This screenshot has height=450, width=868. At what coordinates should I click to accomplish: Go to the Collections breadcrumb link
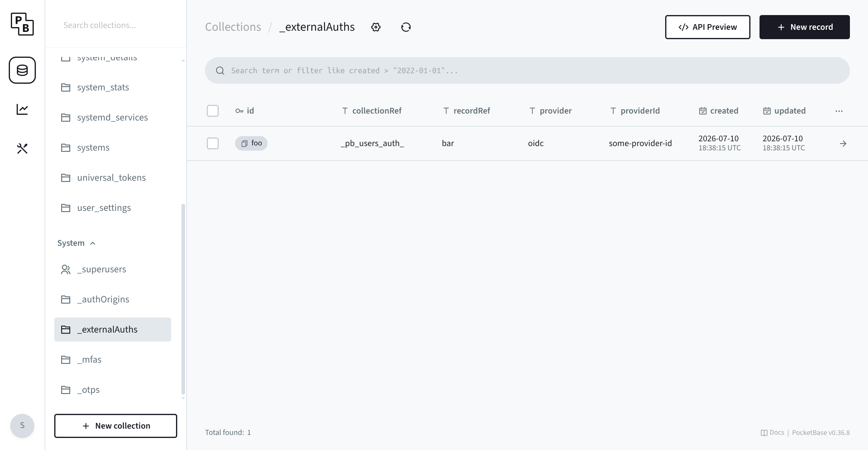(x=233, y=27)
